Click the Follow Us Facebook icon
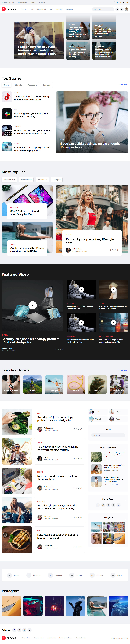Screen dimensions: 130x644 [14, 630]
